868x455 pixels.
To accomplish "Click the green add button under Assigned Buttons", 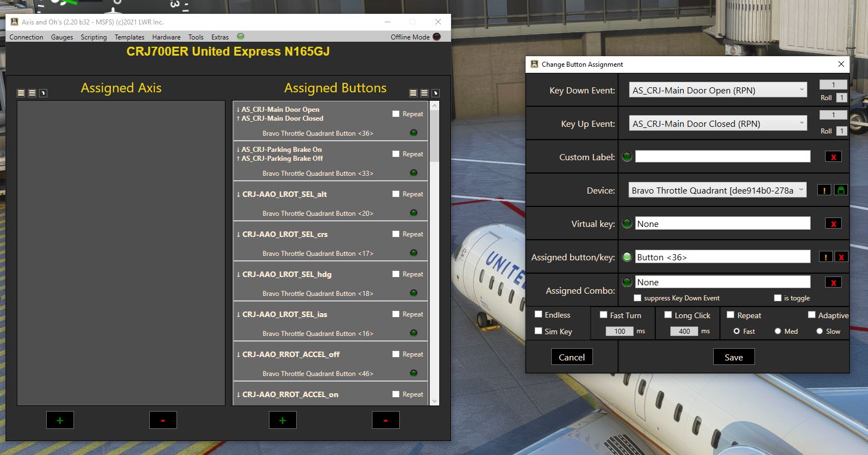I will point(282,421).
